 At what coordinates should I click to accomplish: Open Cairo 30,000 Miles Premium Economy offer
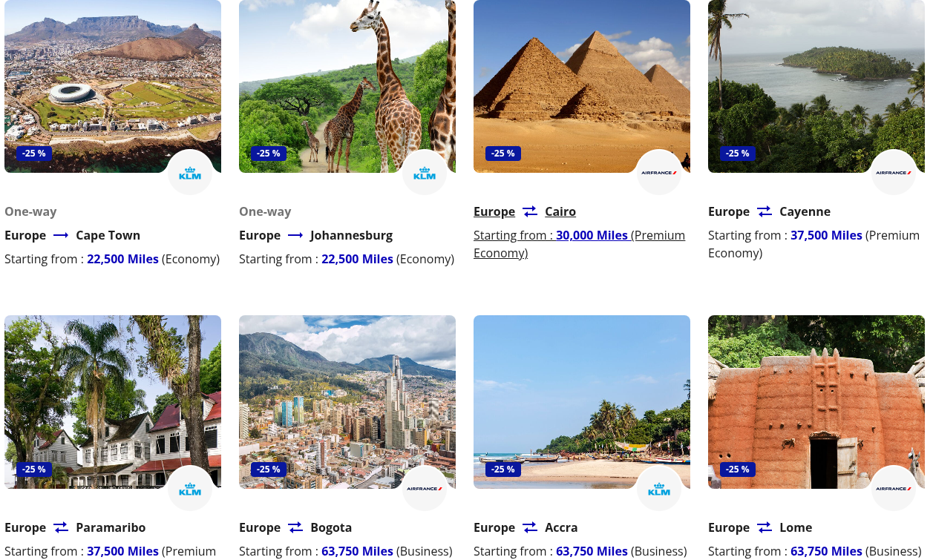coord(579,244)
